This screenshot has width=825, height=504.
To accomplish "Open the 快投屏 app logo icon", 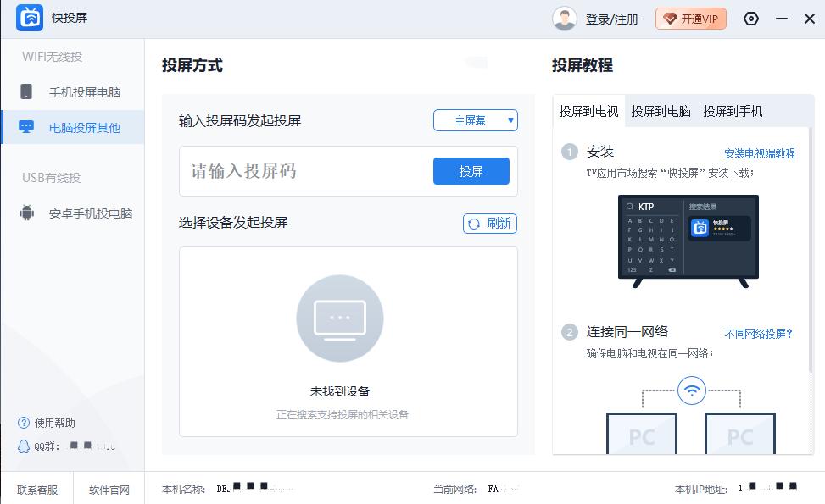I will [x=30, y=18].
